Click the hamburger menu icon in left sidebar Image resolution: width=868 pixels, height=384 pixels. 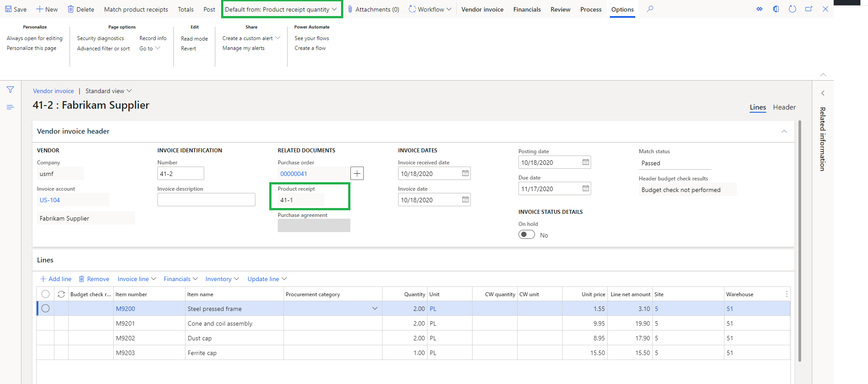[10, 107]
